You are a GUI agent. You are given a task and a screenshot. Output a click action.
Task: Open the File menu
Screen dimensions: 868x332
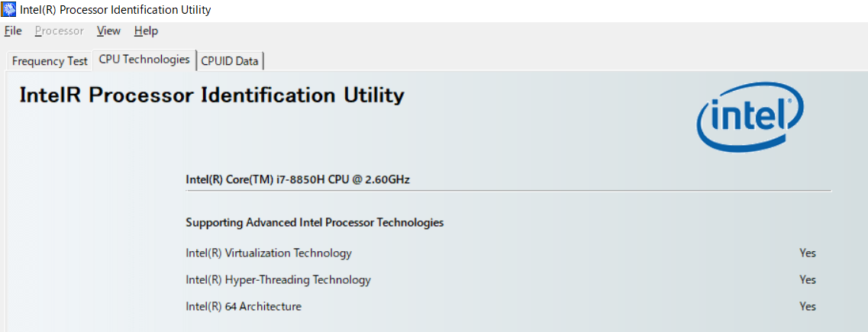13,31
